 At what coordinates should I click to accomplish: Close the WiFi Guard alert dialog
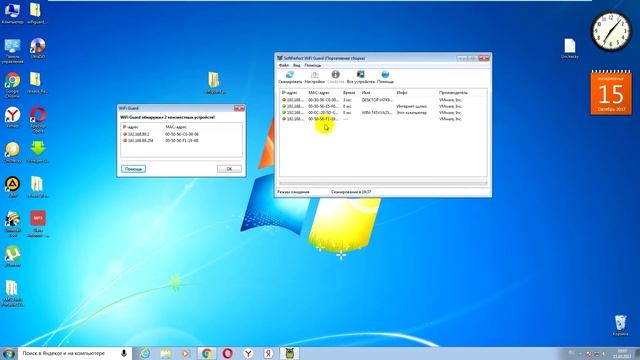[239, 108]
